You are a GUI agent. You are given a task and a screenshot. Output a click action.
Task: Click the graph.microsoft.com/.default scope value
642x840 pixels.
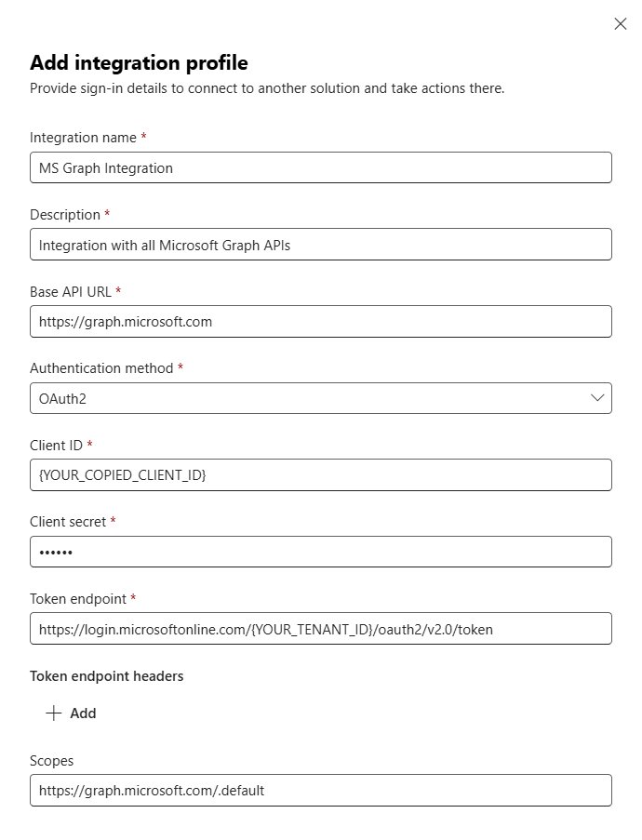point(148,790)
